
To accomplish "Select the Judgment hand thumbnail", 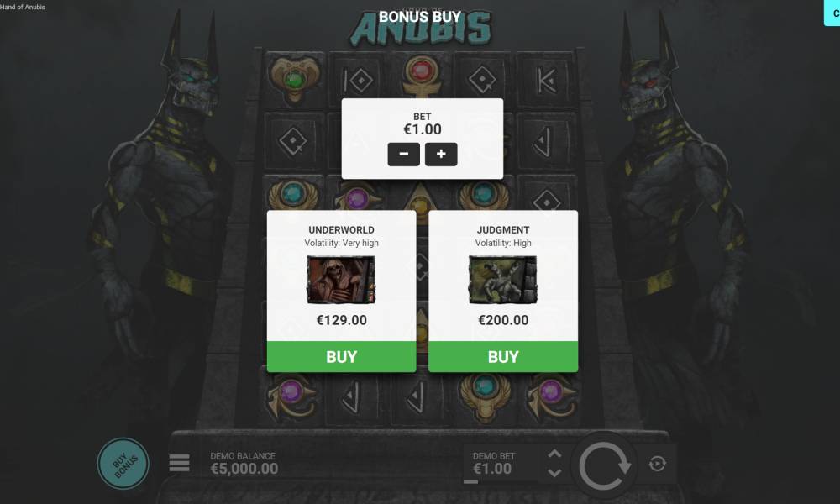I will pyautogui.click(x=503, y=280).
